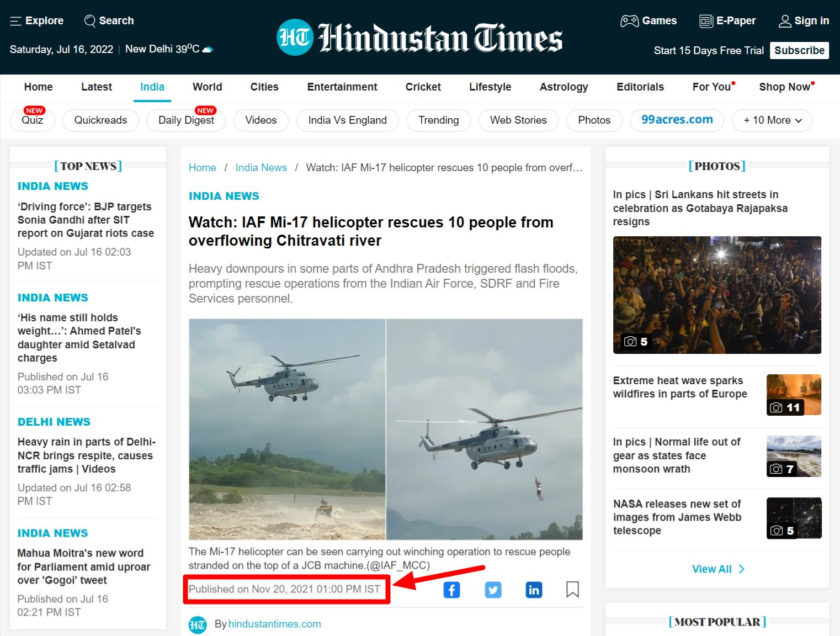Image resolution: width=840 pixels, height=636 pixels.
Task: Open the Mahua Moitra story
Action: (x=84, y=566)
